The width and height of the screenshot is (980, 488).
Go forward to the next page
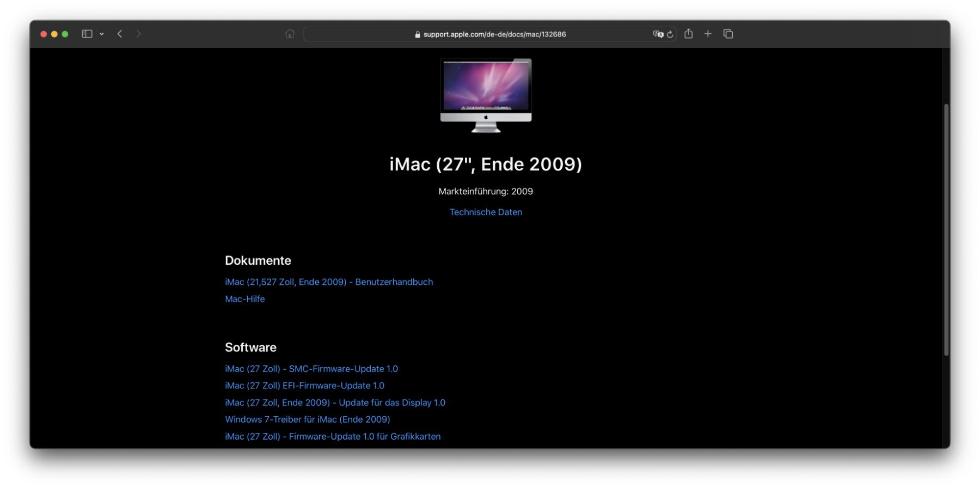coord(138,34)
